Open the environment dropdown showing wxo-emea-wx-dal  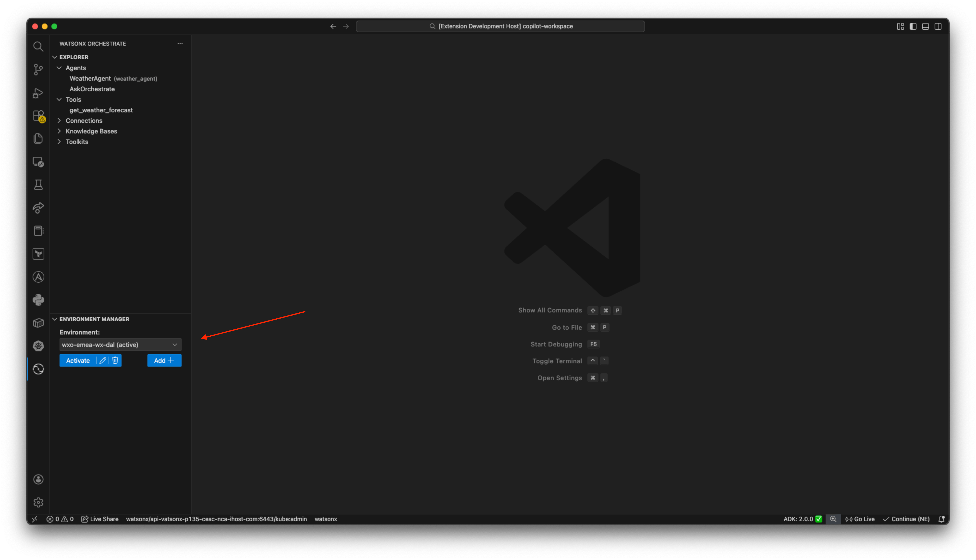click(120, 345)
